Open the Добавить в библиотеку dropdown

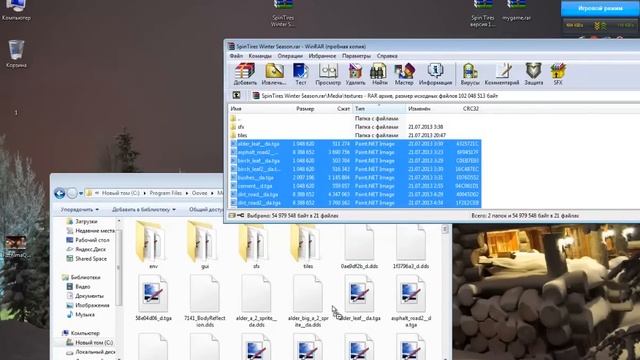[x=144, y=209]
